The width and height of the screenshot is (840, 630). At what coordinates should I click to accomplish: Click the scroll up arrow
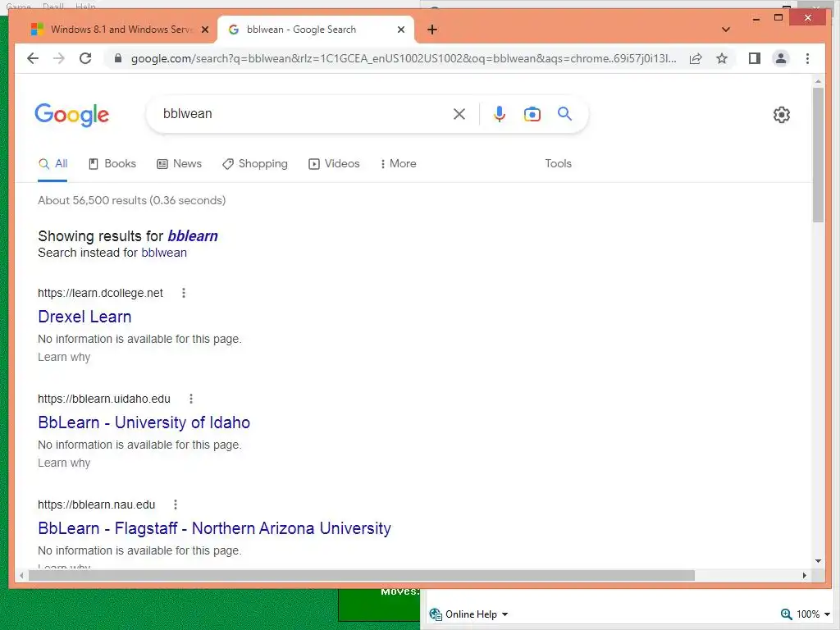coord(818,81)
